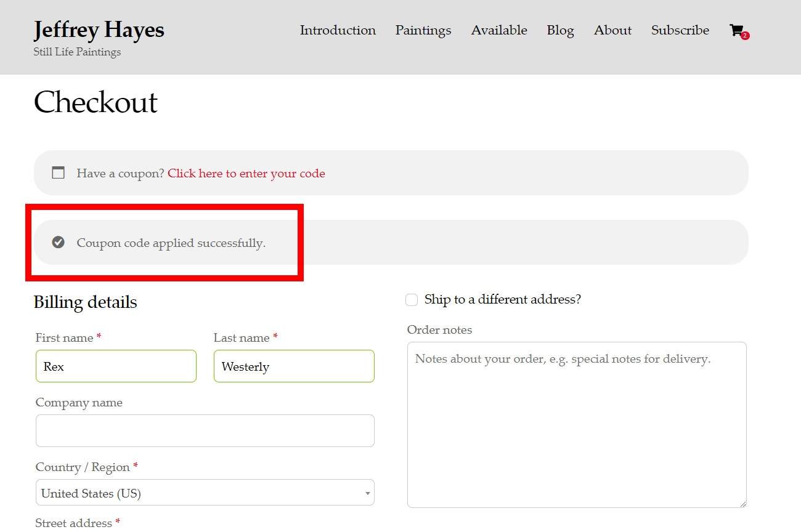
Task: Click here to enter your coupon code
Action: 246,174
